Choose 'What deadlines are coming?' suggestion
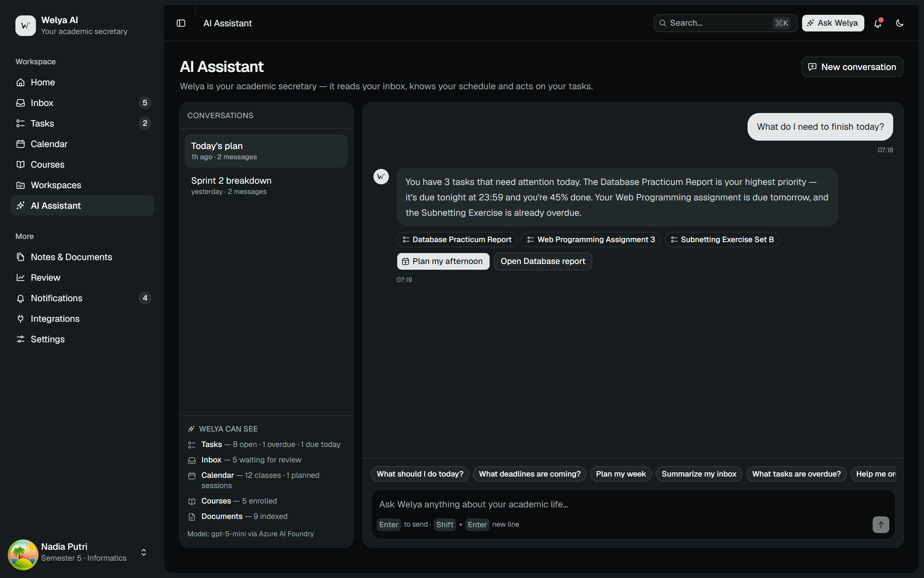Screen dimensions: 924x578 (529, 474)
